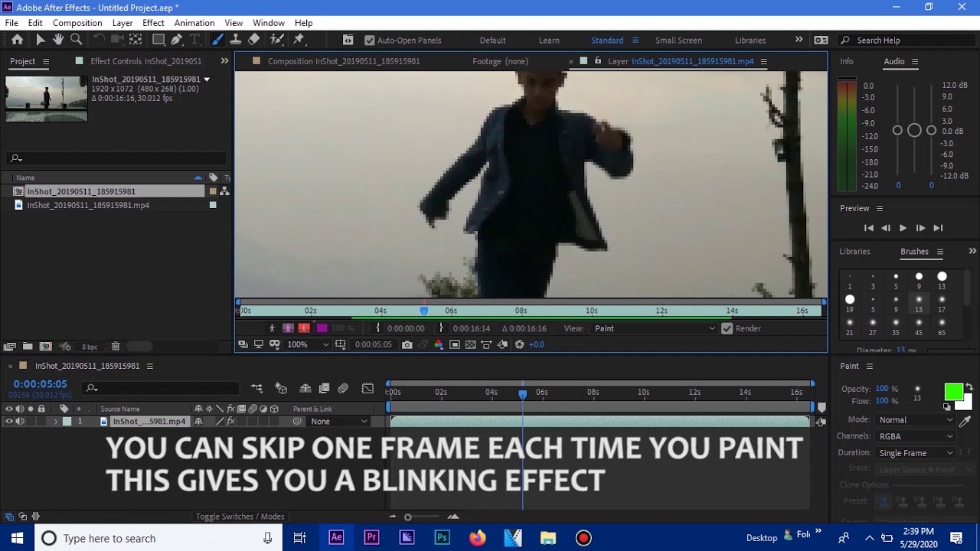Viewport: 980px width, 551px height.
Task: Click the eyedropper in Paint panel
Action: click(x=965, y=420)
